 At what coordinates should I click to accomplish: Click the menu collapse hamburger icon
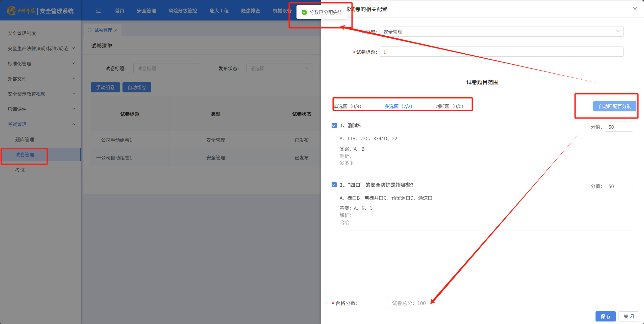tap(98, 11)
